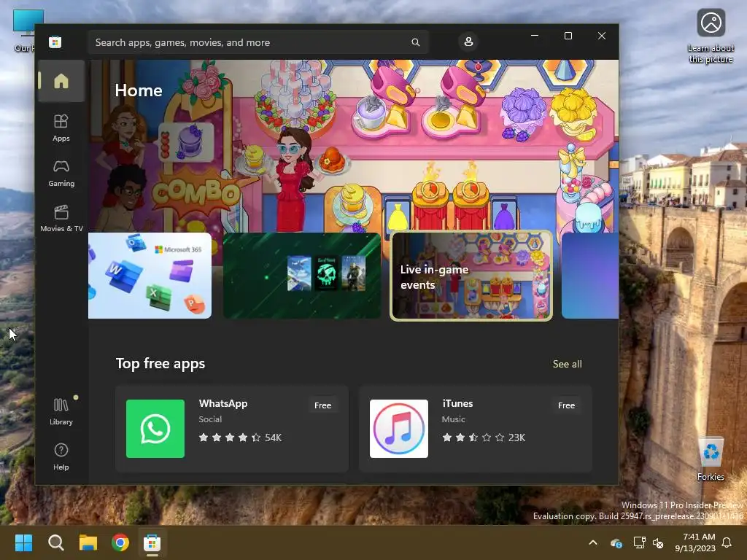
Task: Click the Free button for iTunes
Action: coord(566,405)
